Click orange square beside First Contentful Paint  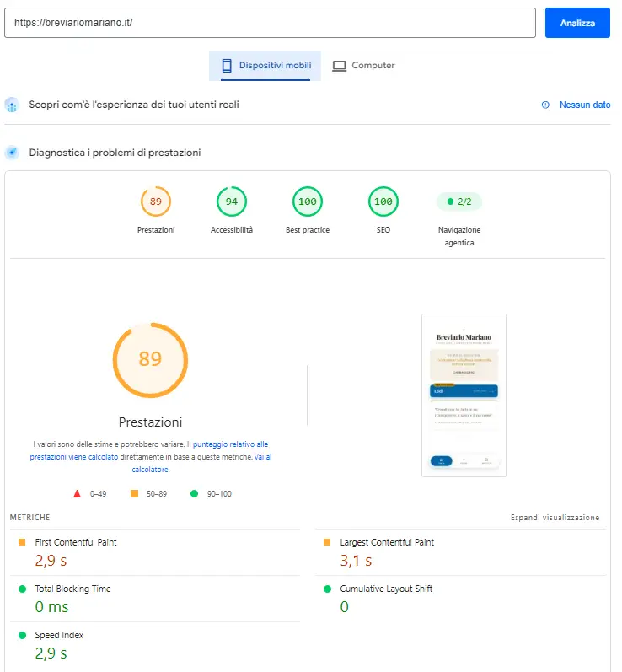[22, 542]
